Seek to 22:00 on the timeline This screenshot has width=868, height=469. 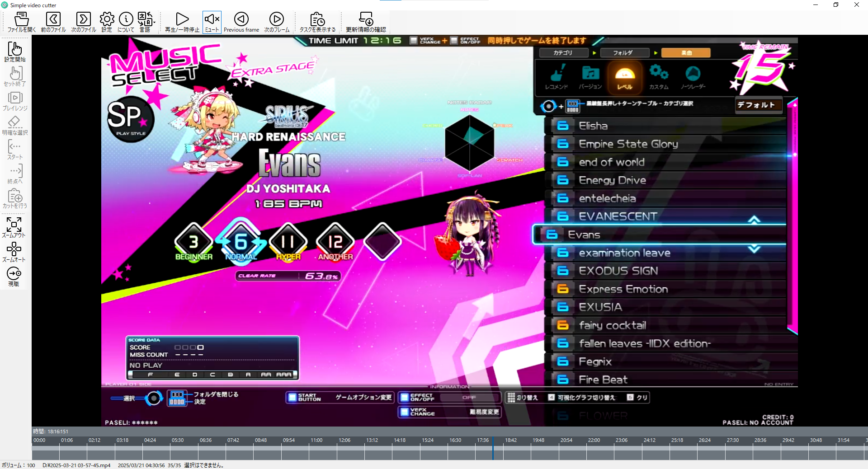[594, 440]
